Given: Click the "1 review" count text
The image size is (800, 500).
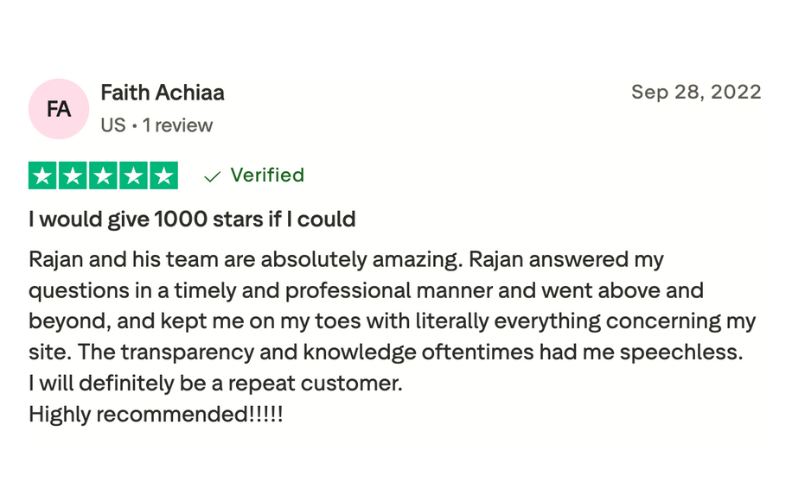Looking at the screenshot, I should [x=177, y=126].
